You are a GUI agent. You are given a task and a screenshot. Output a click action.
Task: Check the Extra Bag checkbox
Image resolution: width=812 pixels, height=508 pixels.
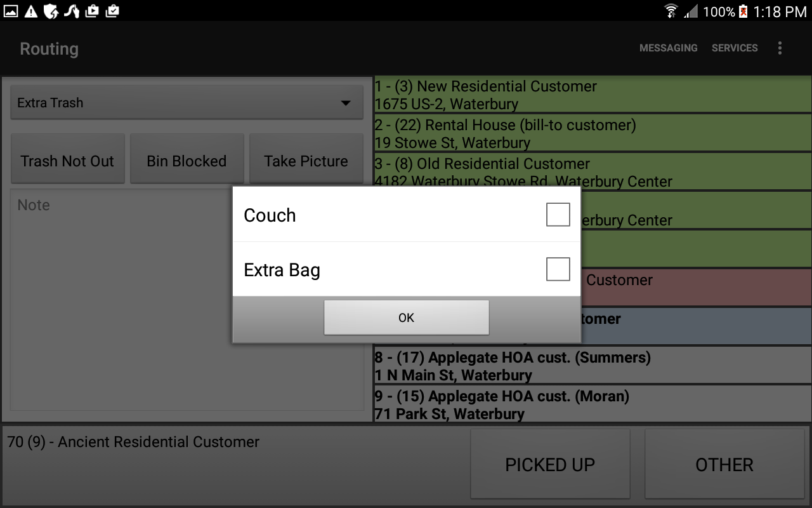tap(558, 269)
